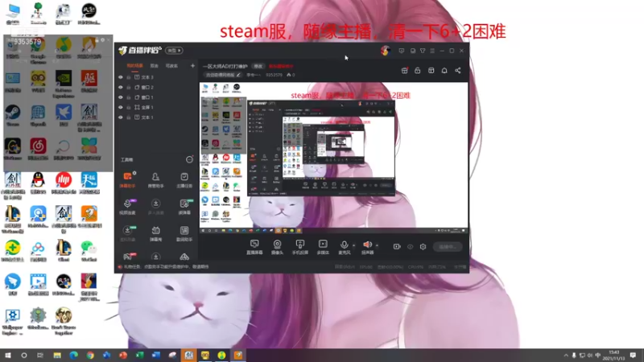This screenshot has height=362, width=644.
Task: Select the 全屏 1 source row
Action: (x=156, y=107)
